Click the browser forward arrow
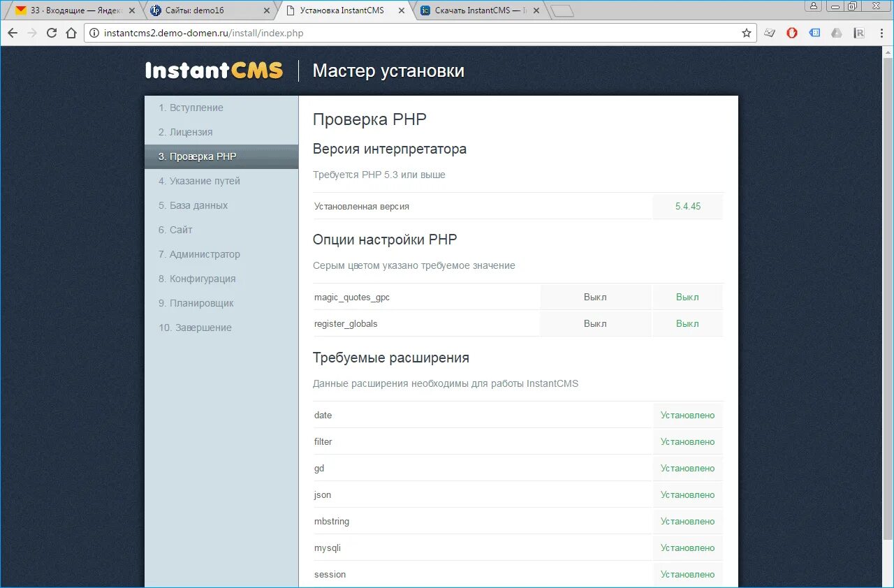The image size is (894, 588). coord(31,33)
